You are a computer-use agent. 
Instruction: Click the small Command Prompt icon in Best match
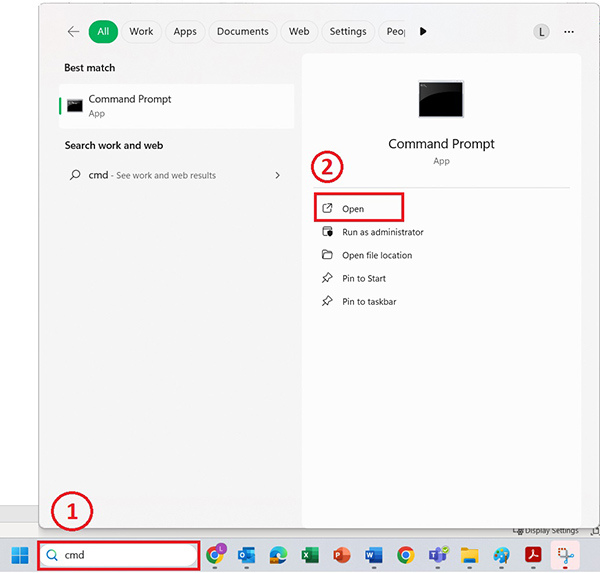[75, 106]
